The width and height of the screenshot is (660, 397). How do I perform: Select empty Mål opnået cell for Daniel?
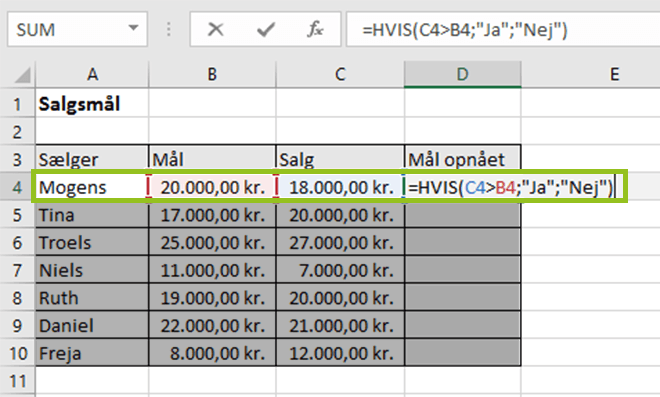pos(462,325)
